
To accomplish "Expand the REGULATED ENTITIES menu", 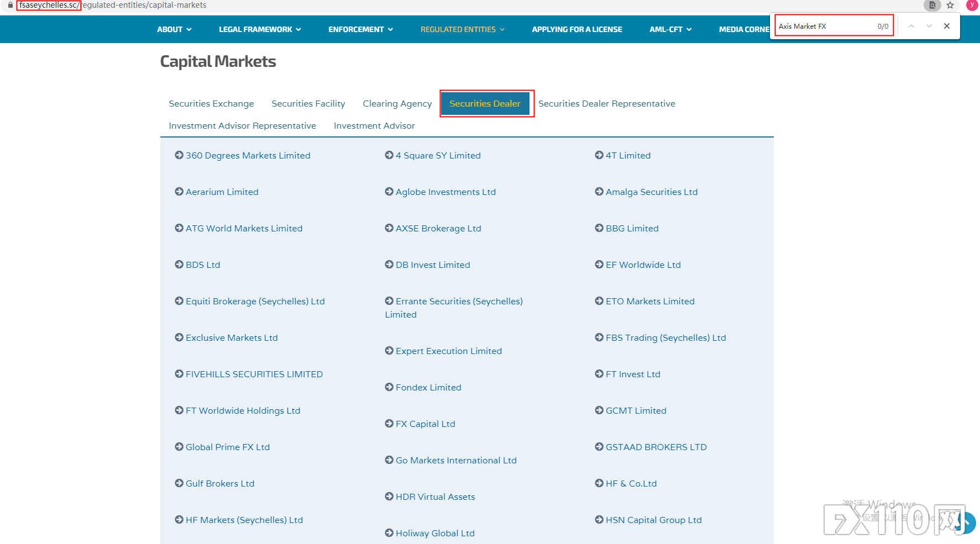I will click(462, 29).
